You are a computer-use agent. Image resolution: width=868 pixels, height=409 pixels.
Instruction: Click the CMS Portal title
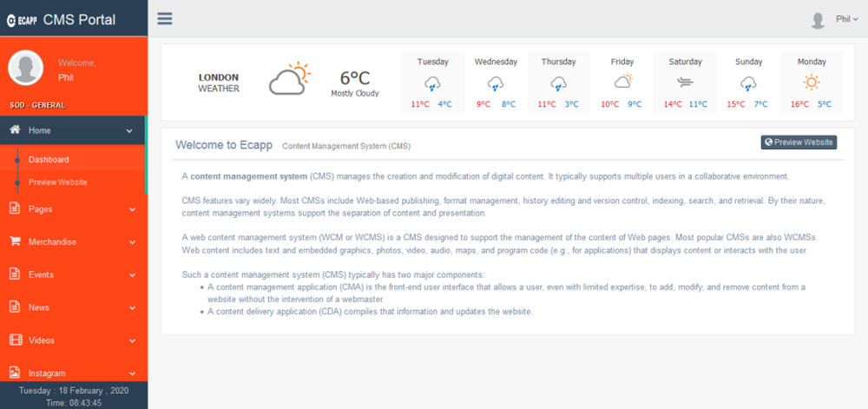pos(79,20)
